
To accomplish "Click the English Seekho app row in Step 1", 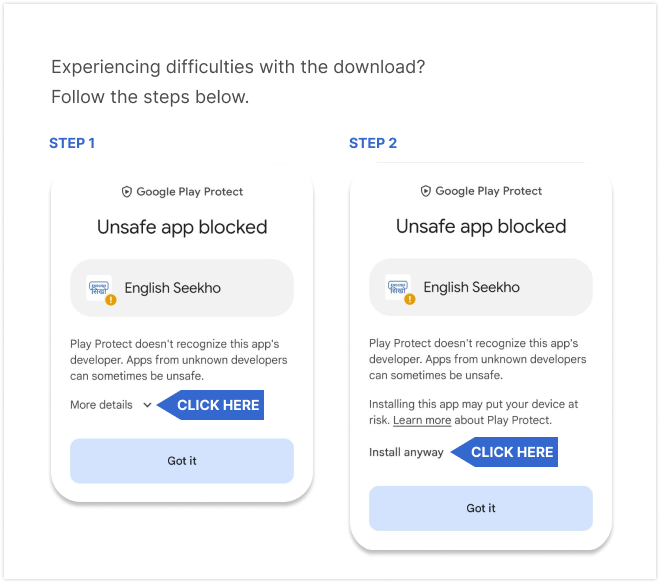I will coord(182,288).
